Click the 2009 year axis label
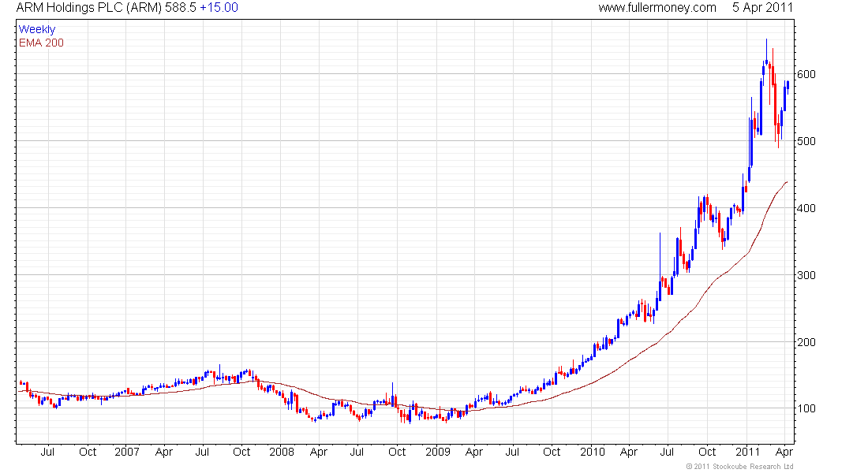This screenshot has width=868, height=473. (x=438, y=452)
